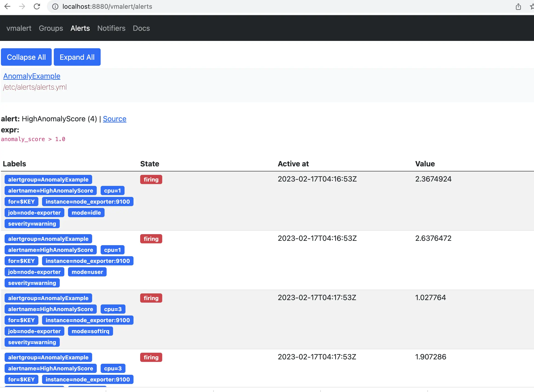The image size is (534, 392).
Task: Click the mode=user label badge
Action: (x=87, y=272)
